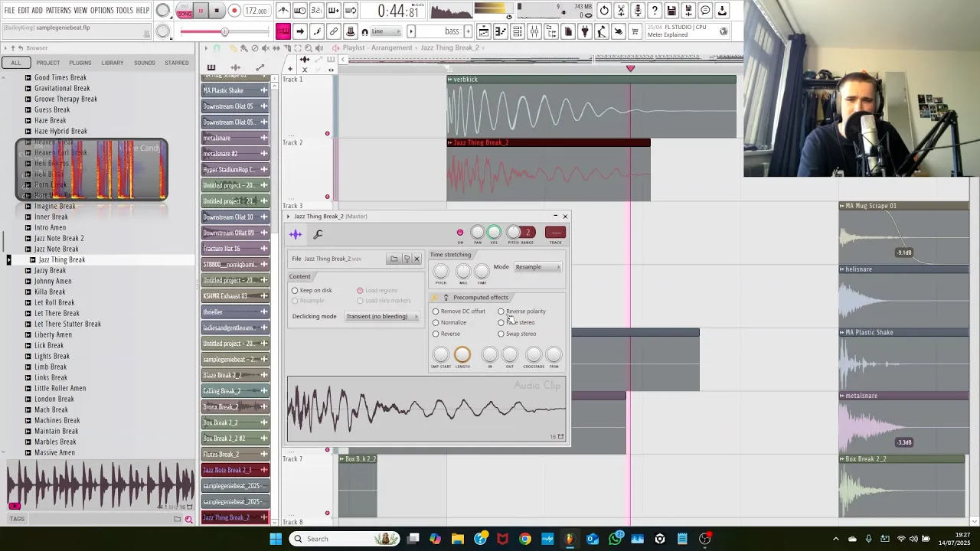Viewport: 980px width, 551px height.
Task: Open the Line snap dropdown
Action: (387, 31)
